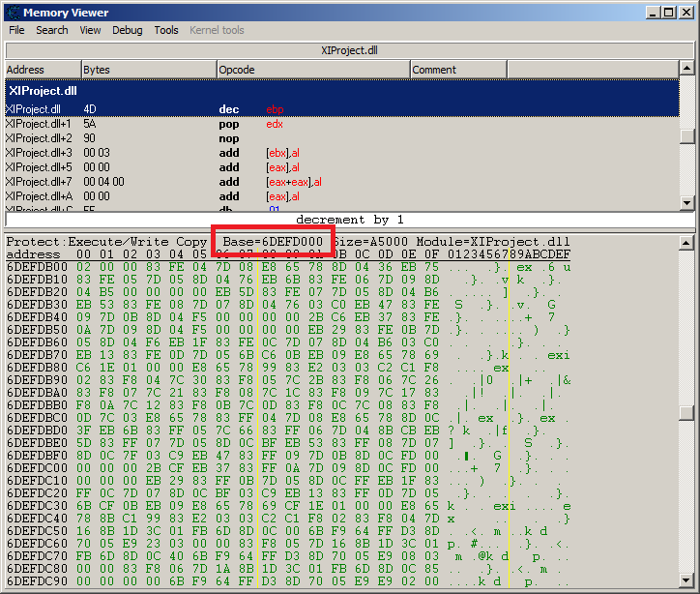This screenshot has width=700, height=594.
Task: Click the hex dump scrollbar thumb
Action: tap(686, 413)
